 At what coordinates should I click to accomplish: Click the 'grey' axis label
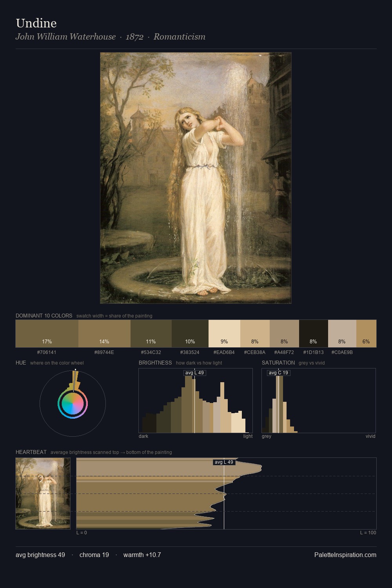pos(267,436)
